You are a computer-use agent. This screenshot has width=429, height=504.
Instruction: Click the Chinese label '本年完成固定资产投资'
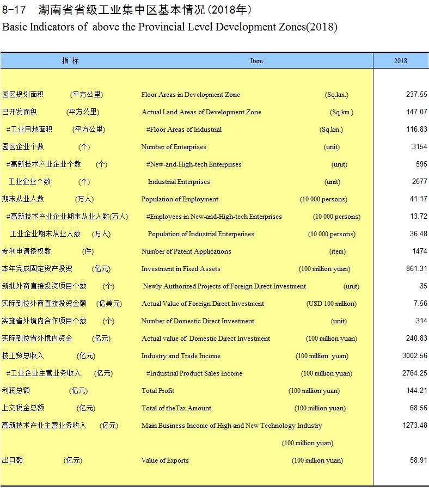37,268
